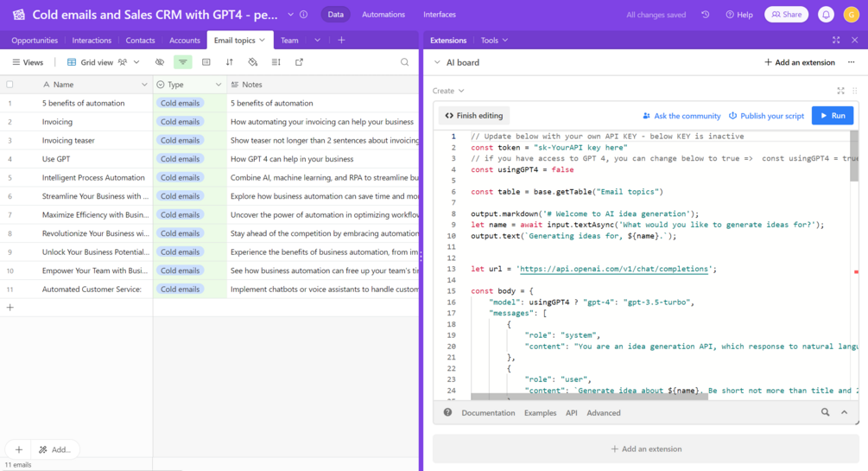Click the share view export icon
Screen dimensions: 868x471
click(299, 62)
